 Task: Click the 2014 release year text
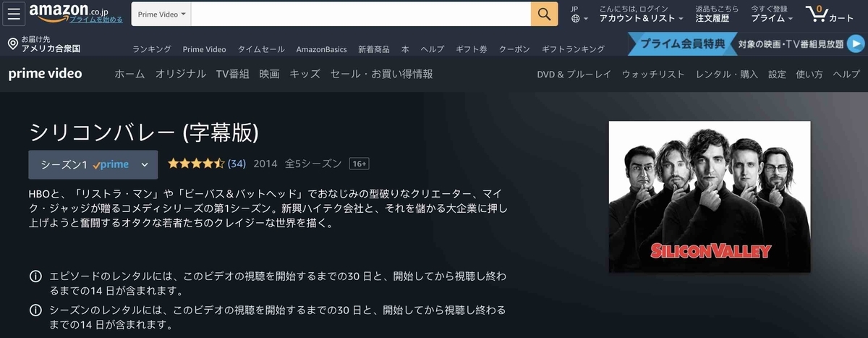point(265,164)
